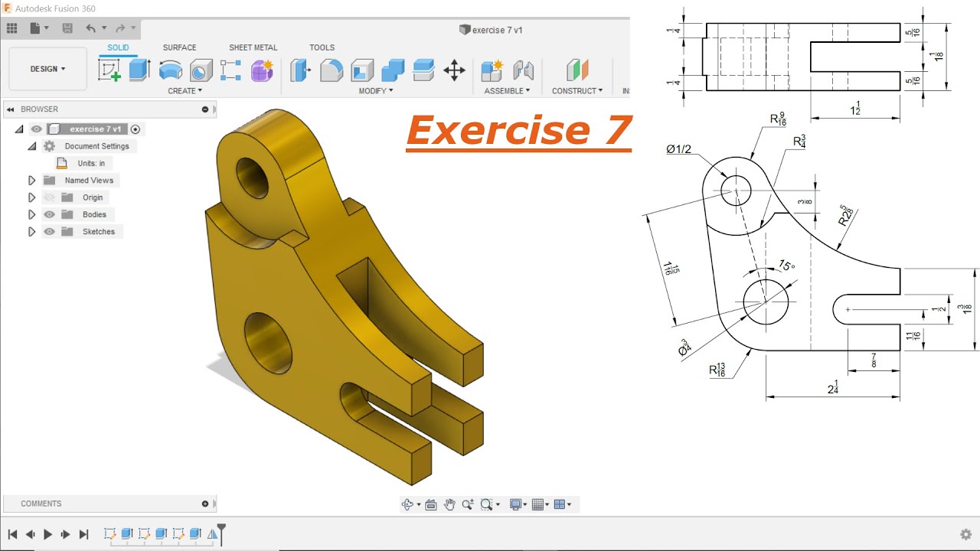Viewport: 980px width, 551px height.
Task: Open the CONSTRUCT menu dropdown
Action: click(577, 91)
